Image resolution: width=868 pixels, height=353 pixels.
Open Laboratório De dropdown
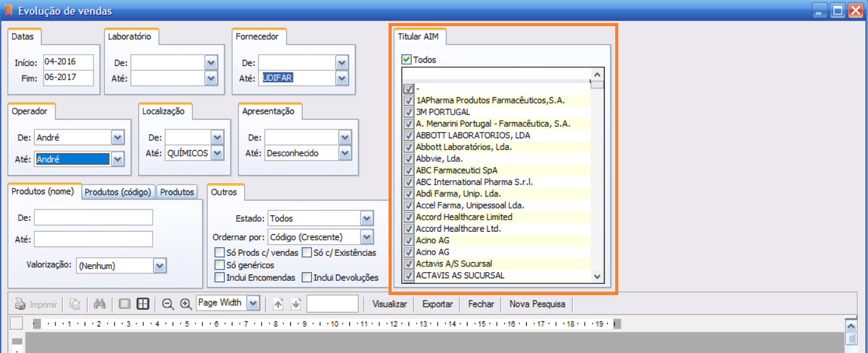tap(211, 63)
